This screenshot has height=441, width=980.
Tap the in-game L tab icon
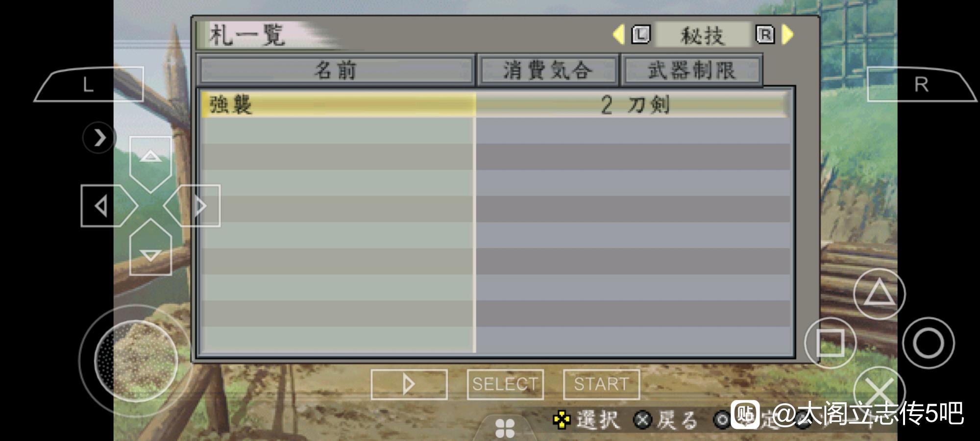pos(641,35)
